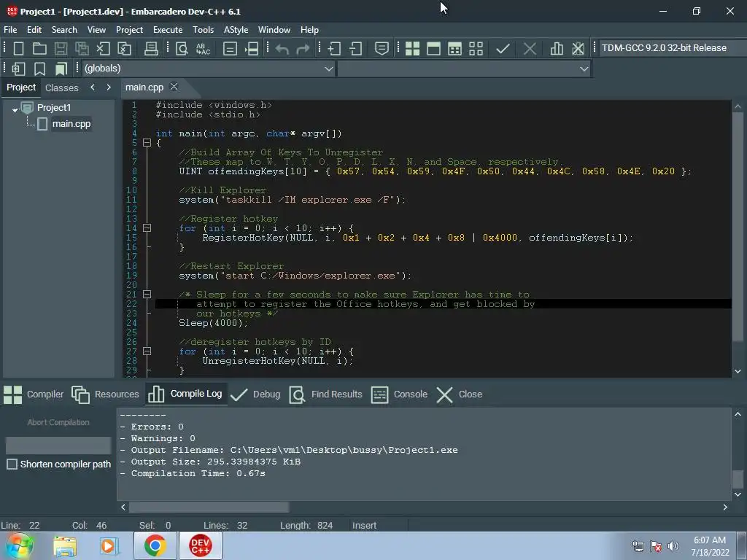Click the Compile and Run toolbar icon
This screenshot has width=747, height=560.
pos(455,49)
